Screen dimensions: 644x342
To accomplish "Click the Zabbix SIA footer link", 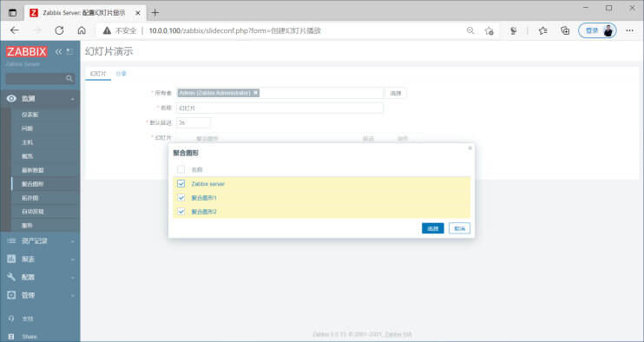I will (x=398, y=334).
